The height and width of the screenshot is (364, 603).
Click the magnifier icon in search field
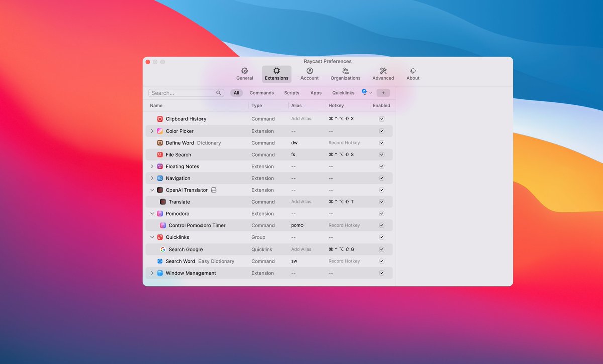pyautogui.click(x=219, y=93)
